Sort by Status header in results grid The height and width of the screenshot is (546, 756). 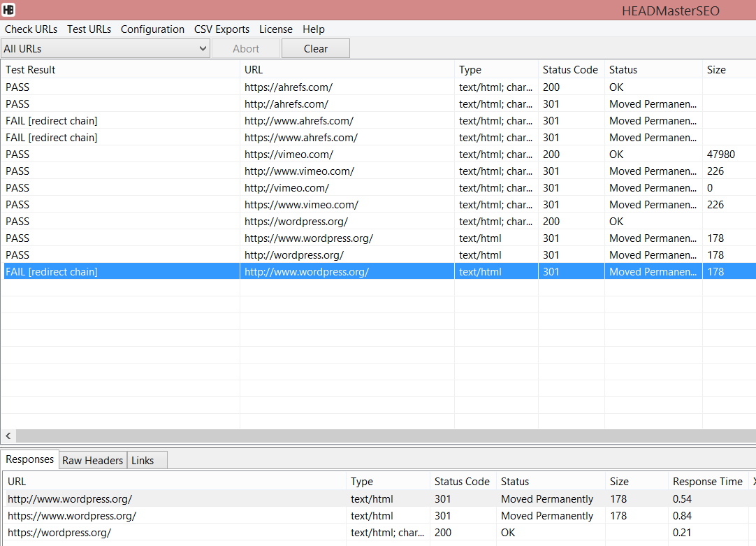653,70
